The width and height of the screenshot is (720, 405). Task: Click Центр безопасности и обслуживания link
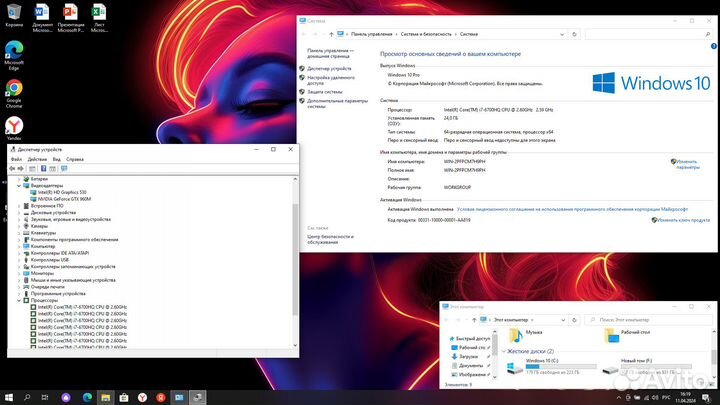click(x=330, y=239)
